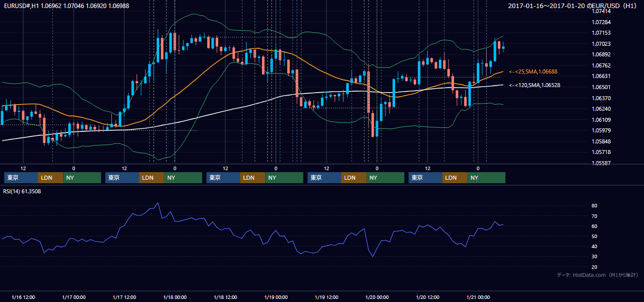
Task: Click the first day's LDN session block
Action: [x=50, y=178]
